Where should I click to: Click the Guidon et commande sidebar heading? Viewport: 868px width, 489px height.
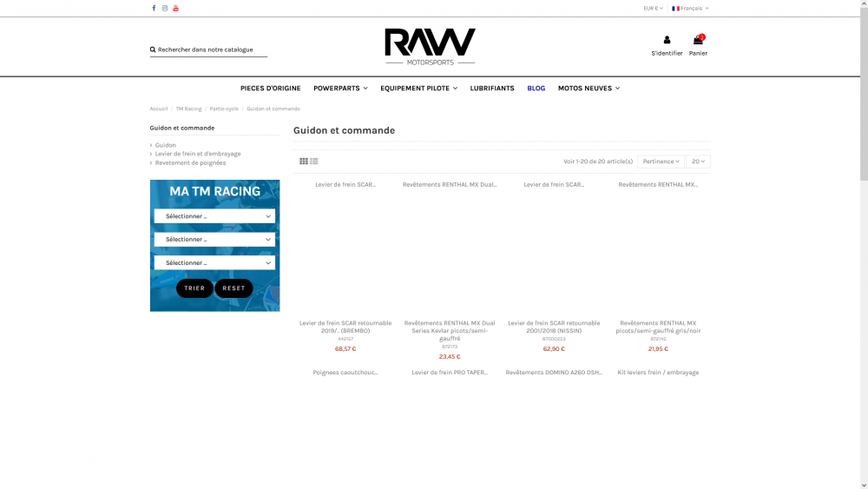pyautogui.click(x=182, y=128)
